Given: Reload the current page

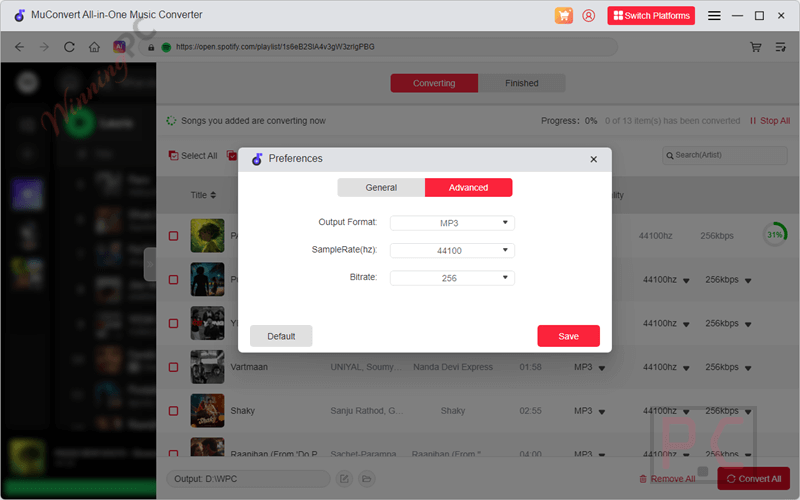Looking at the screenshot, I should point(69,47).
